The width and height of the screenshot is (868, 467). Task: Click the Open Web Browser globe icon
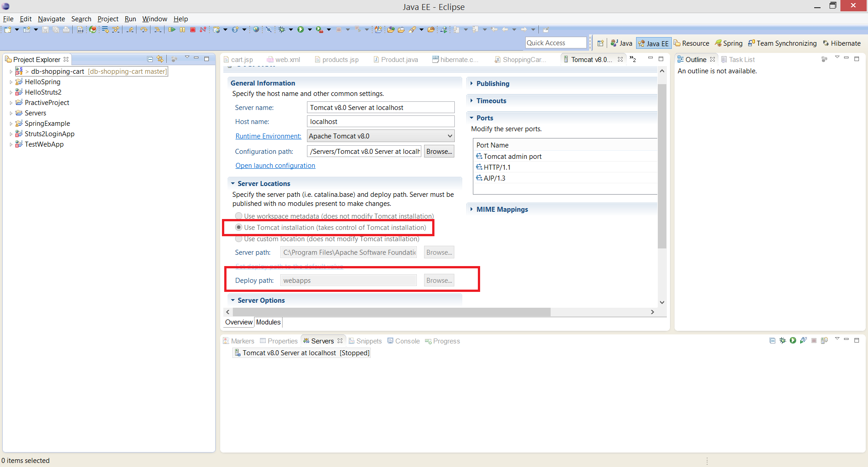pyautogui.click(x=256, y=29)
